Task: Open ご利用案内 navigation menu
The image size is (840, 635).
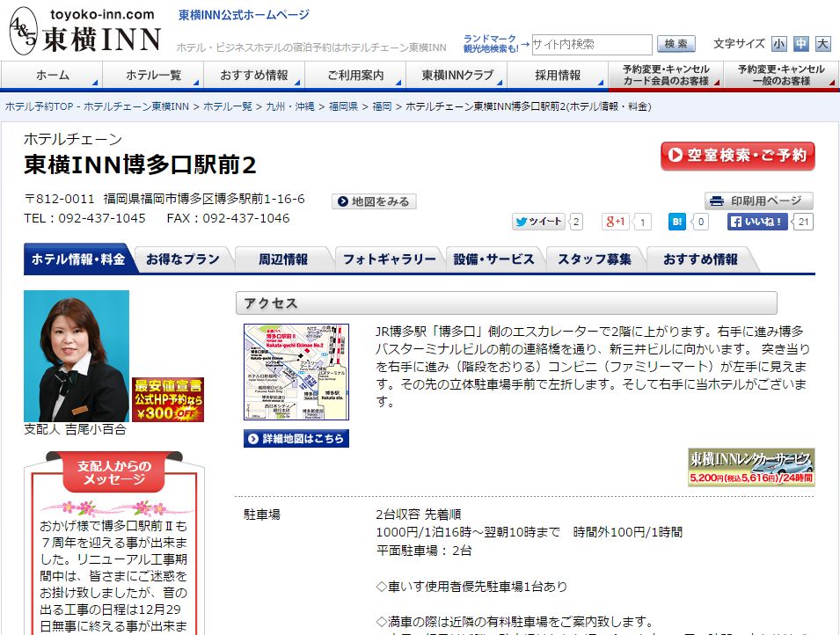Action: point(355,76)
